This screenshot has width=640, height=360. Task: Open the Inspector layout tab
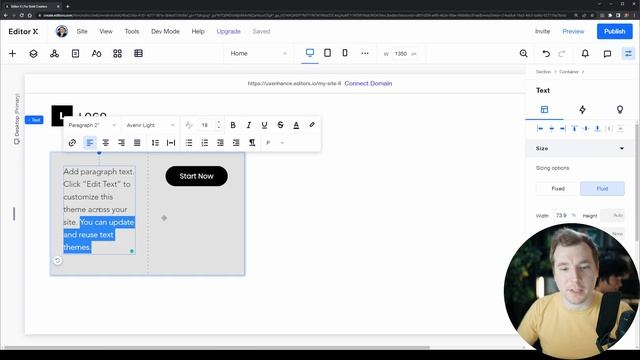544,109
